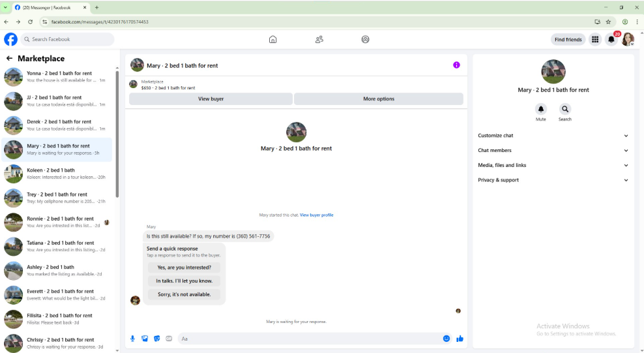Image resolution: width=644 pixels, height=353 pixels.
Task: Expand Customize chat section
Action: tap(553, 136)
